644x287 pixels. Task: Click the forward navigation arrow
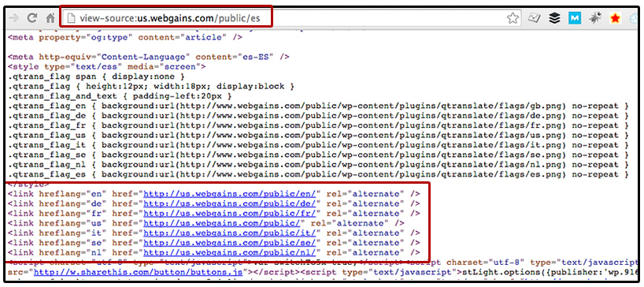pos(13,18)
